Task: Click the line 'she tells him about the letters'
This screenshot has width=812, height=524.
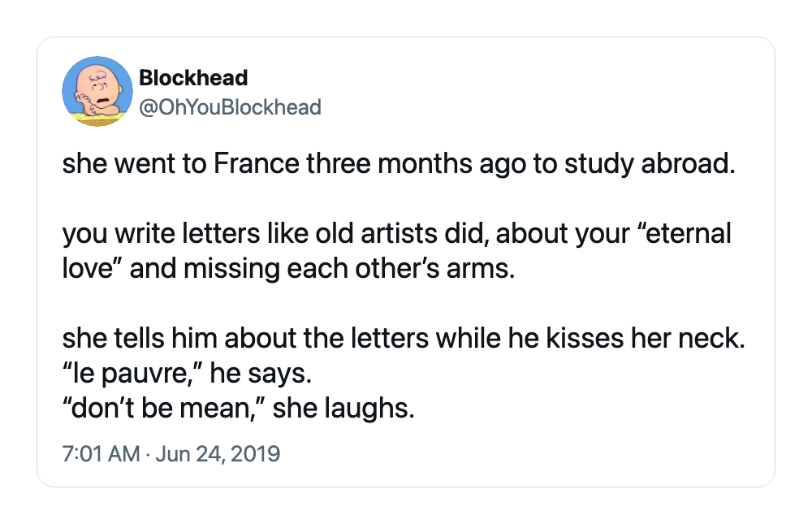Action: pyautogui.click(x=404, y=339)
